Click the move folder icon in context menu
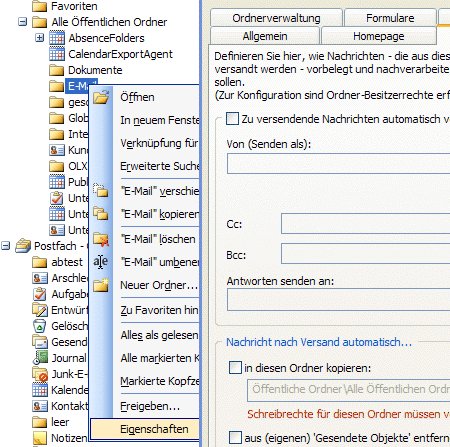 101,190
